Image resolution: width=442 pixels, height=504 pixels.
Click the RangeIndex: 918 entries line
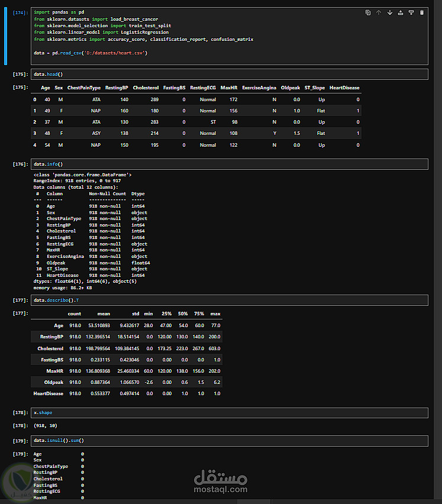(77, 181)
